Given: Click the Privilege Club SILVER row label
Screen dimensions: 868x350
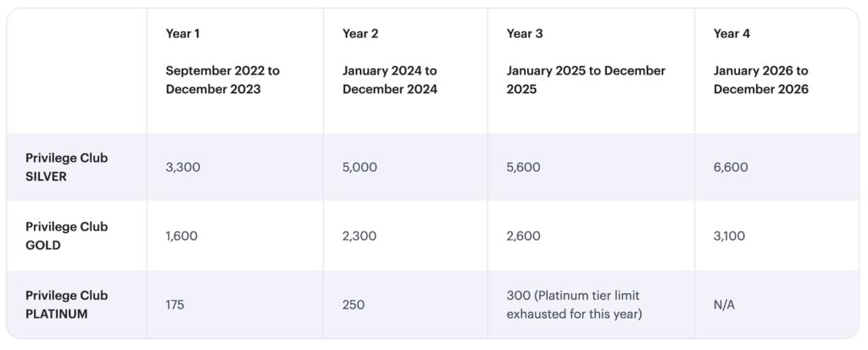Looking at the screenshot, I should tap(67, 167).
